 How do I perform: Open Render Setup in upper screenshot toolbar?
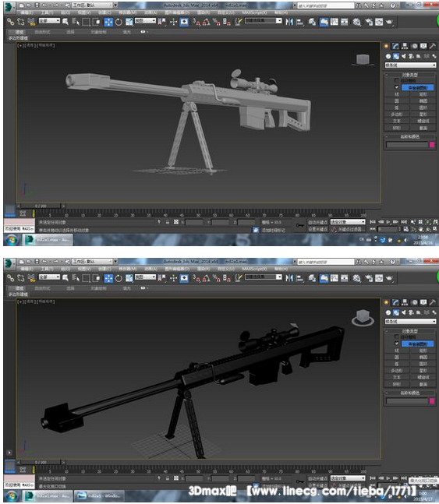pyautogui.click(x=369, y=22)
